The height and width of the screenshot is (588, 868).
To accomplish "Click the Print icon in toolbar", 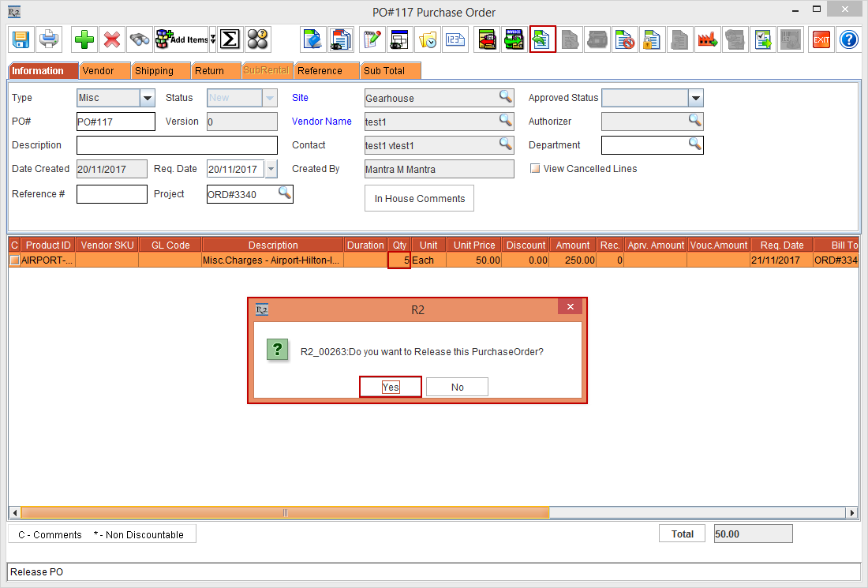I will [49, 39].
